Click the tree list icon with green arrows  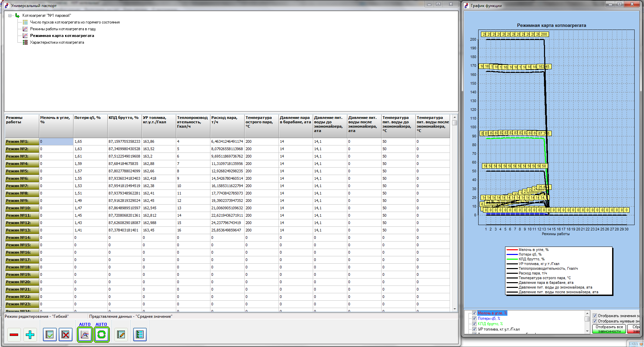(140, 335)
